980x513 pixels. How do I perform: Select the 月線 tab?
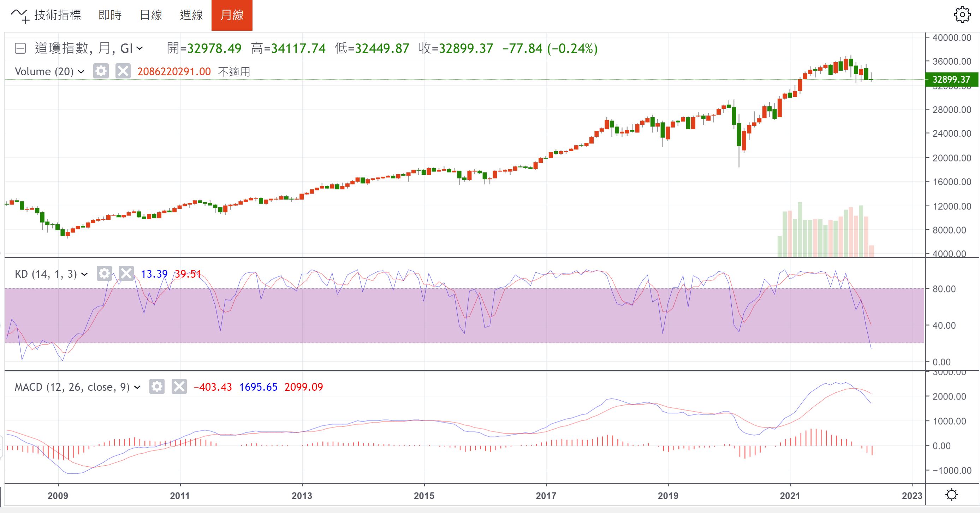click(232, 15)
